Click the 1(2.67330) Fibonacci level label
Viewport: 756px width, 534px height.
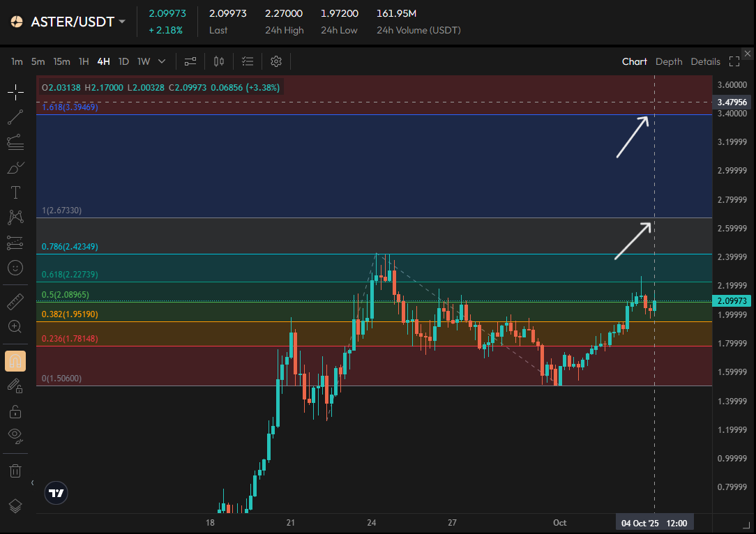(x=61, y=210)
